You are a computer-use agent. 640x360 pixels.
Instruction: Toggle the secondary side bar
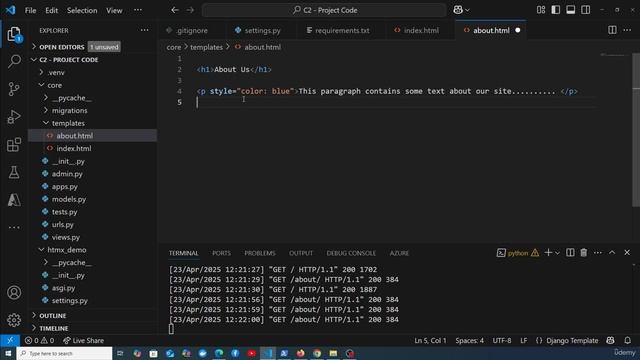click(585, 10)
